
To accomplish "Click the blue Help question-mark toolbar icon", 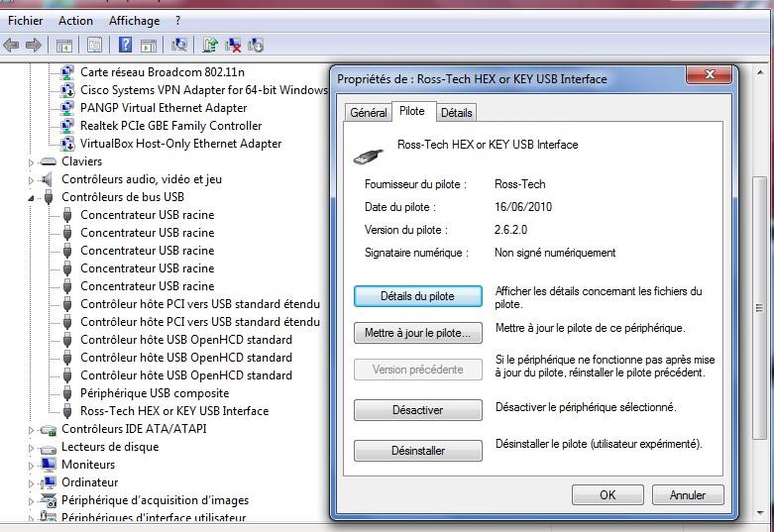I will coord(126,45).
